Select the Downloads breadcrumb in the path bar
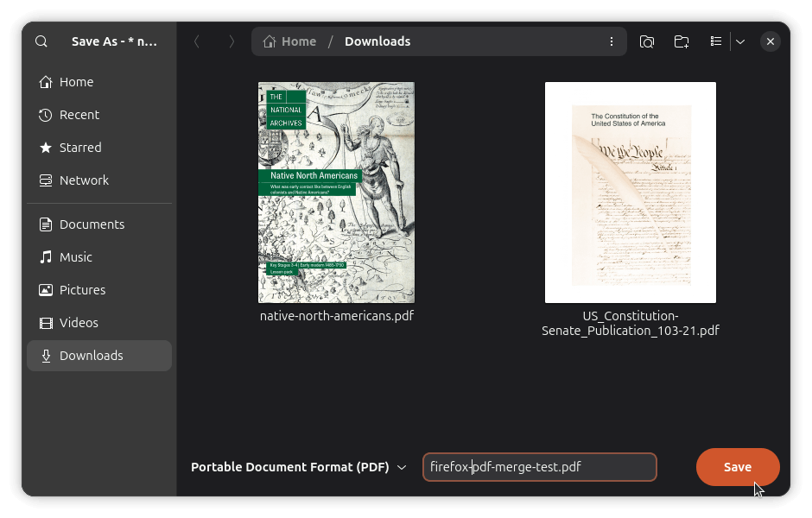This screenshot has height=518, width=812. (x=377, y=41)
